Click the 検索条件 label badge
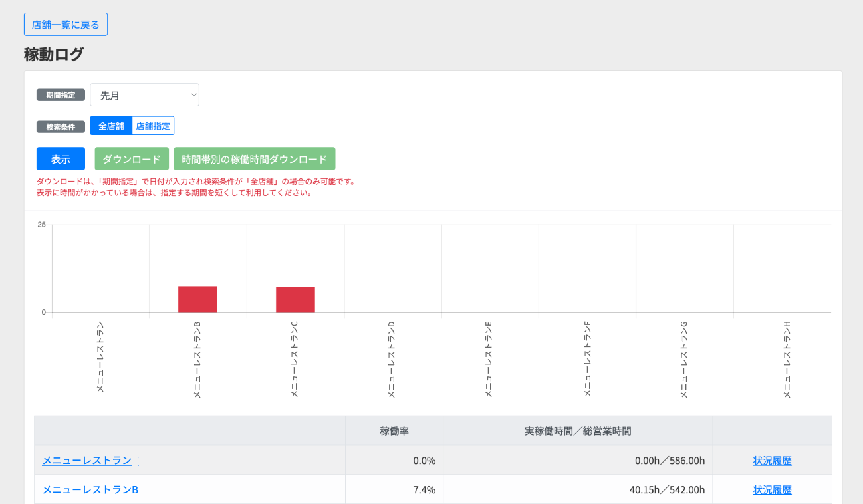 [x=61, y=126]
